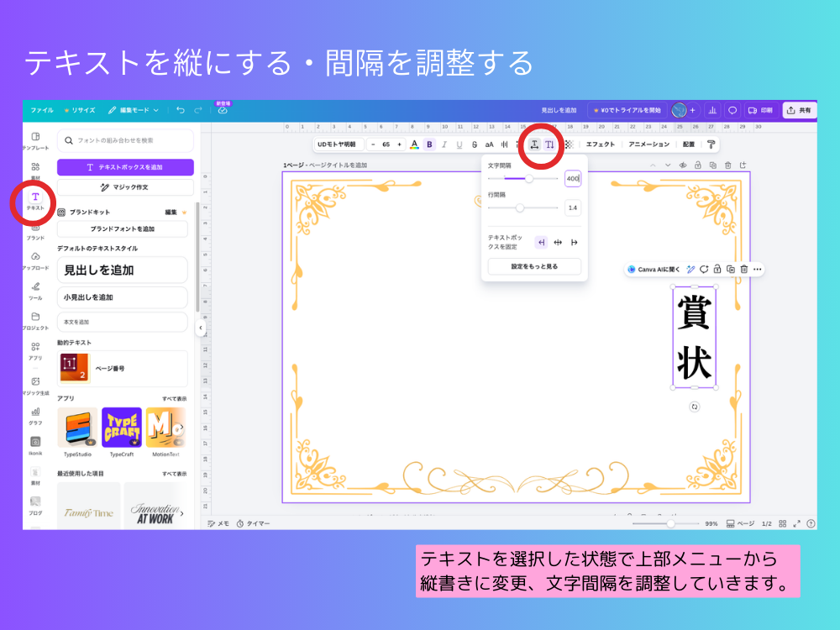Anchor text box to the left option
The width and height of the screenshot is (840, 630).
(x=541, y=242)
